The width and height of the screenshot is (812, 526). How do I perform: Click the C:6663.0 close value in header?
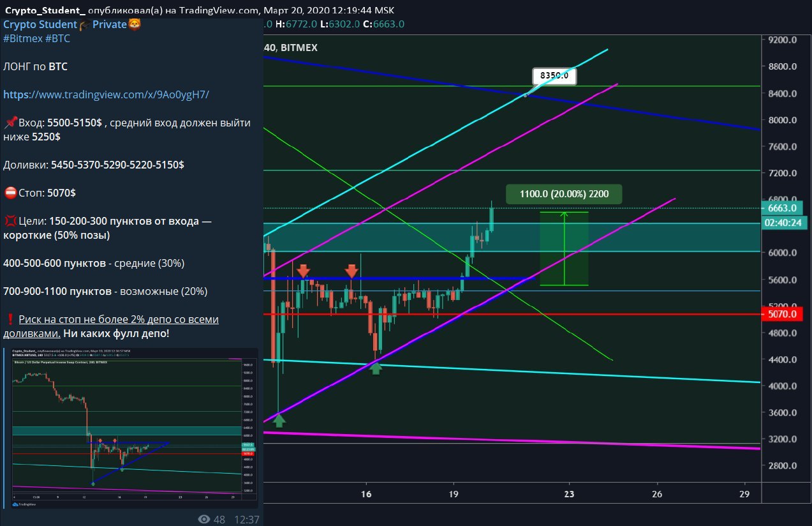click(x=383, y=24)
